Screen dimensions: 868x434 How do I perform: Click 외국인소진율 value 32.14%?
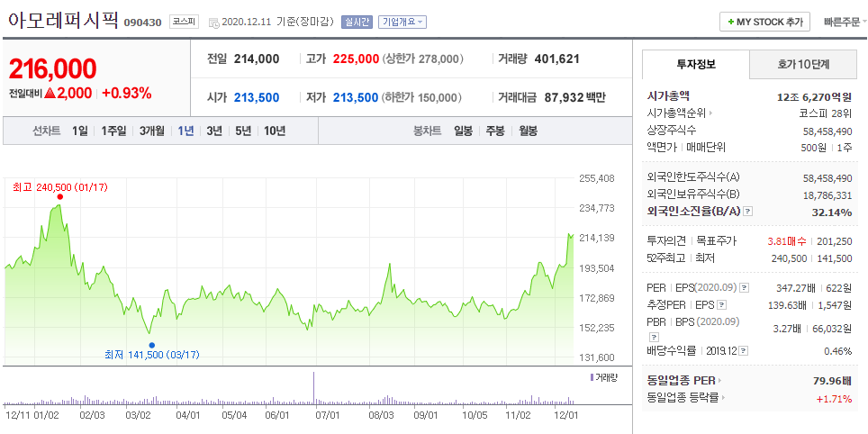[833, 212]
